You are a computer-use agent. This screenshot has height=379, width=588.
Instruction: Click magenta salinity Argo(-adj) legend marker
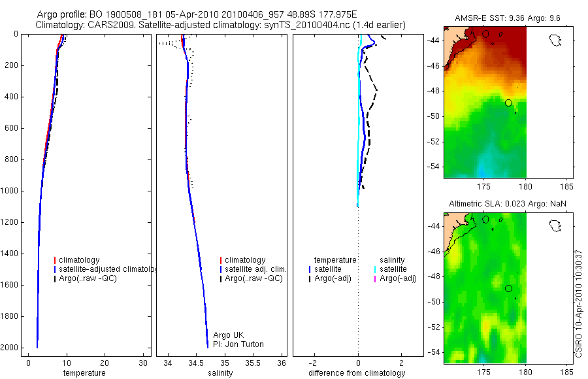[375, 279]
